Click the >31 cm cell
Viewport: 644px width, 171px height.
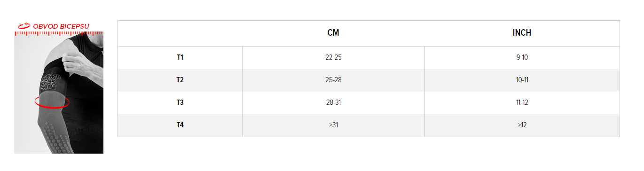pos(333,125)
